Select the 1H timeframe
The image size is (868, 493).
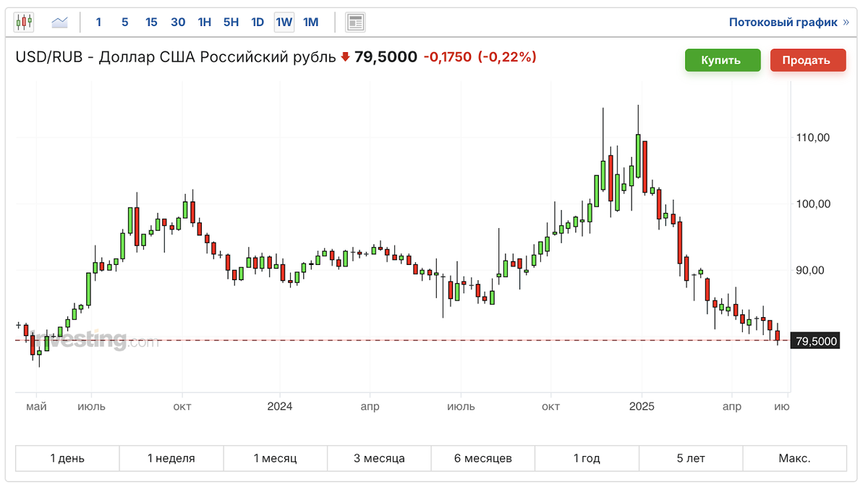(205, 22)
